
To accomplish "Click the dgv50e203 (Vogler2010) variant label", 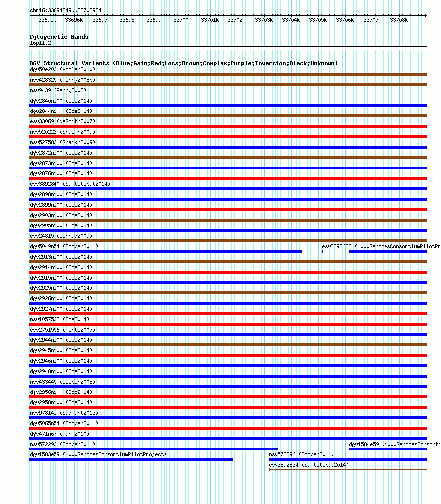I will tap(62, 69).
